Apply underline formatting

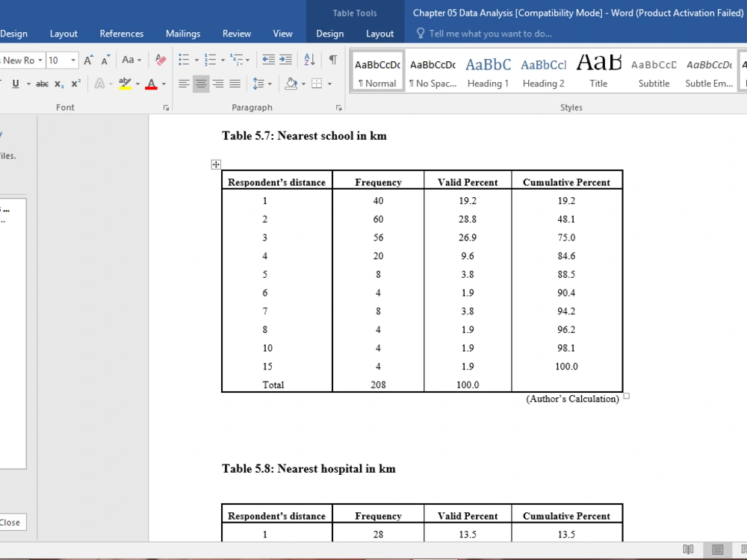pyautogui.click(x=16, y=84)
